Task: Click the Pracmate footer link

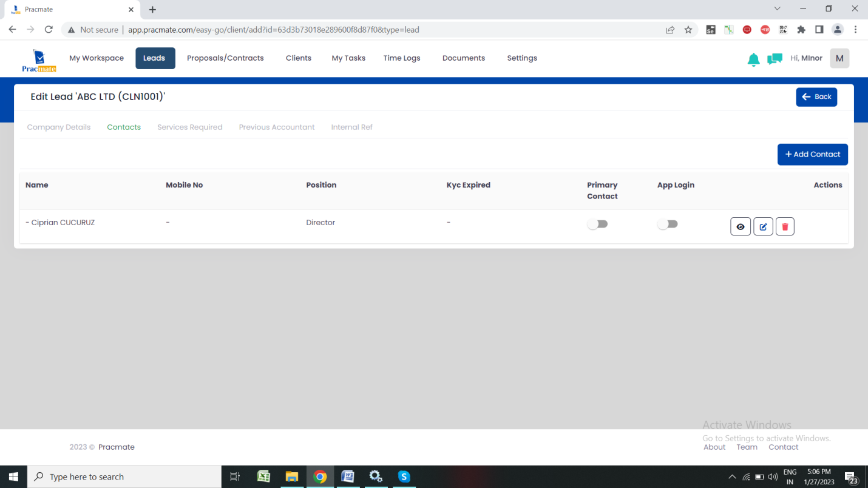Action: [117, 447]
